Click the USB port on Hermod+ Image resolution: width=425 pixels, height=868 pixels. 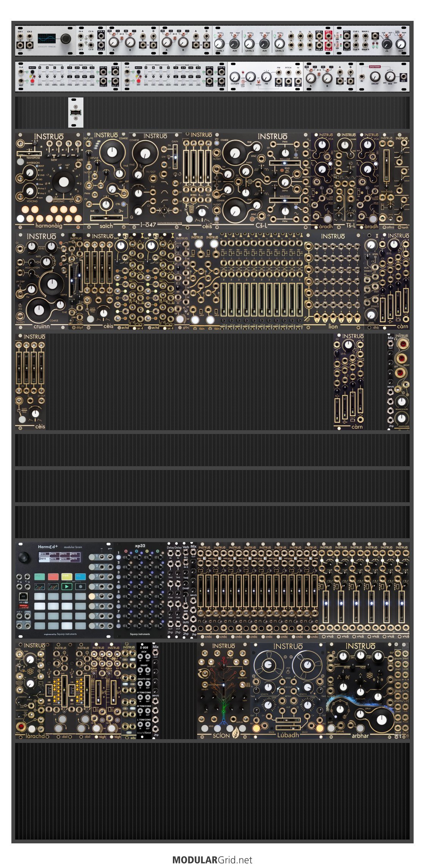click(x=24, y=597)
